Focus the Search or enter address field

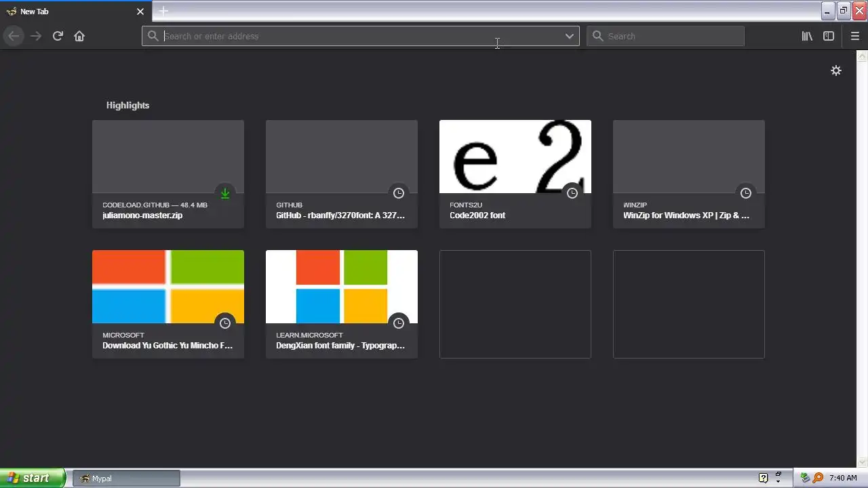click(x=361, y=36)
